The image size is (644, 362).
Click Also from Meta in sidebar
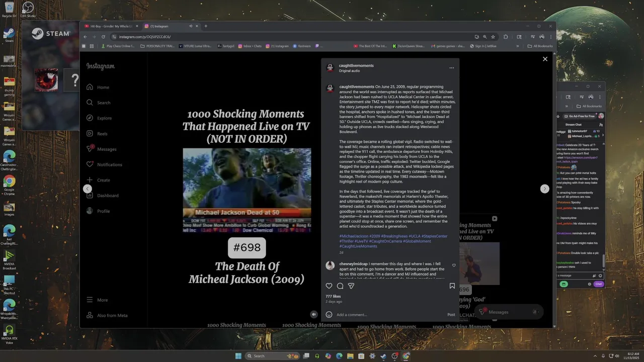(x=107, y=315)
